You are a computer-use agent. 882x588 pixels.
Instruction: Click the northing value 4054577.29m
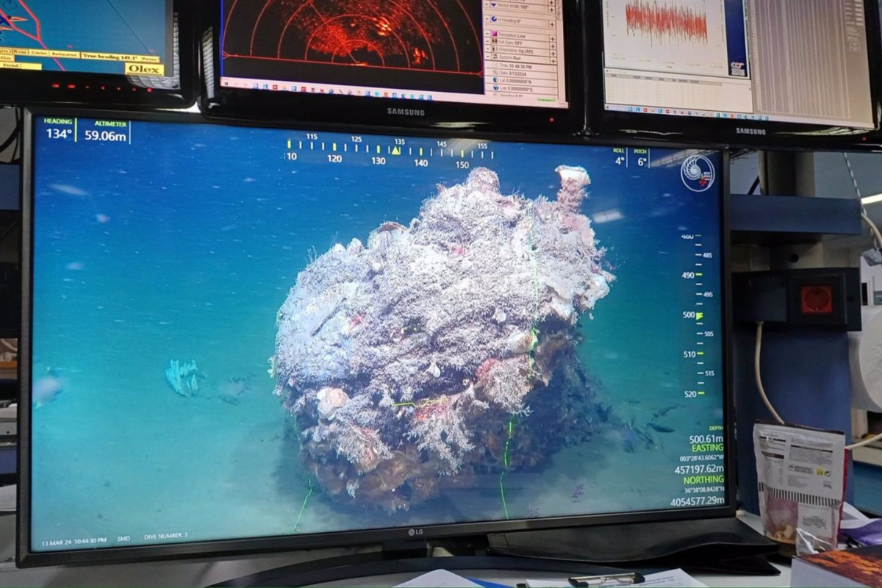coord(697,501)
